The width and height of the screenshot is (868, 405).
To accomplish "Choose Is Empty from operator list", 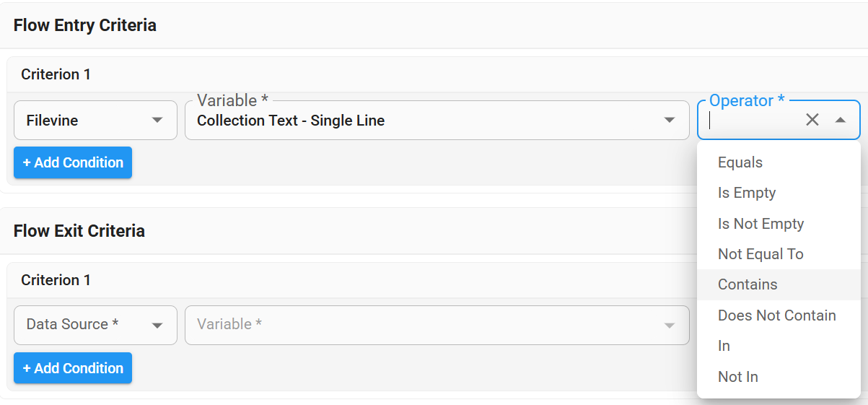I will tap(747, 193).
